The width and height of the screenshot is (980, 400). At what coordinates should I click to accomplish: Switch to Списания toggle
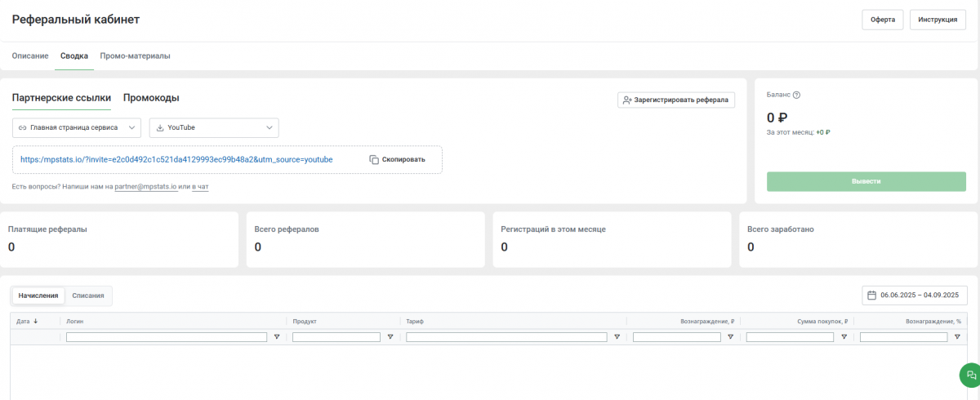[x=87, y=295]
